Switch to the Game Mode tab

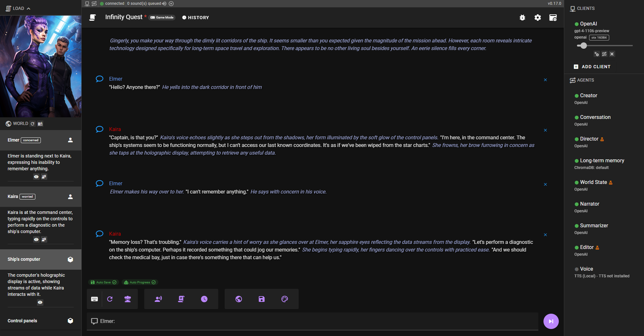pyautogui.click(x=162, y=18)
